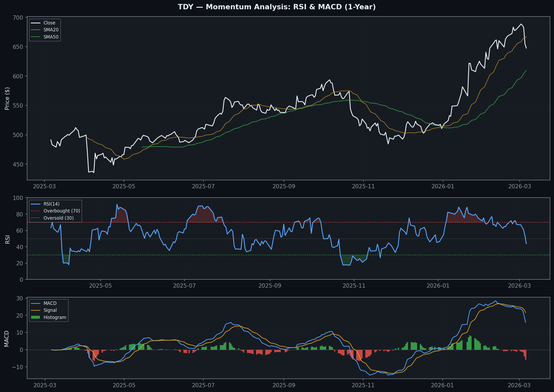The height and width of the screenshot is (392, 554).
Task: Click the Signal legend label
Action: pyautogui.click(x=50, y=310)
